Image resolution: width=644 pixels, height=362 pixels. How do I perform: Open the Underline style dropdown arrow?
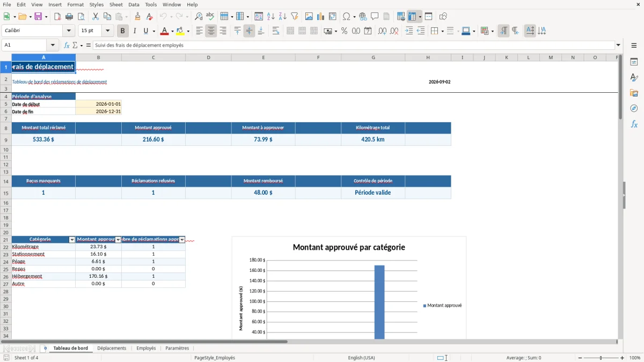(x=153, y=31)
